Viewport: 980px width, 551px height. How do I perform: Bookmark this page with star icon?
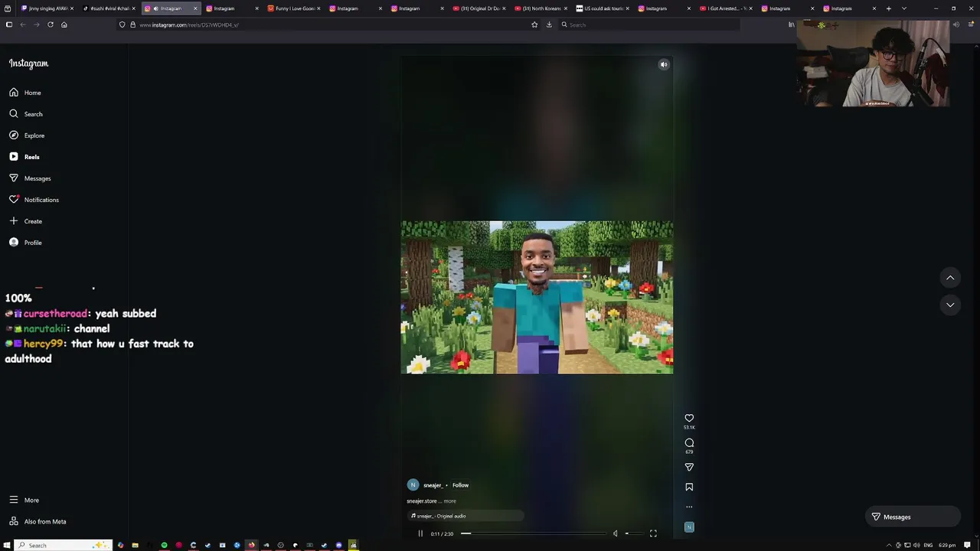tap(534, 24)
